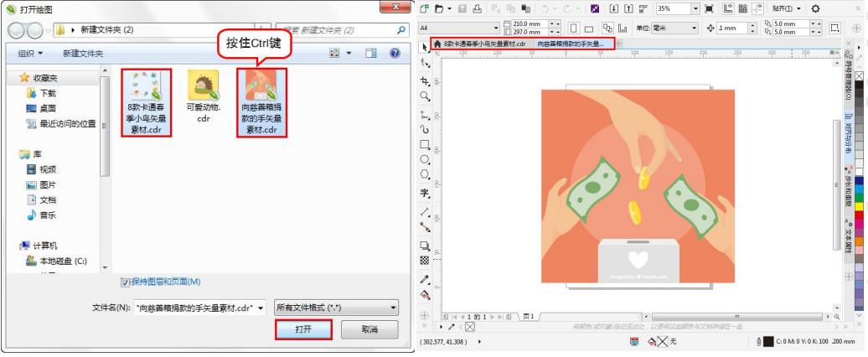Select the Parallel Dimension tool
This screenshot has height=357, width=868.
[425, 211]
